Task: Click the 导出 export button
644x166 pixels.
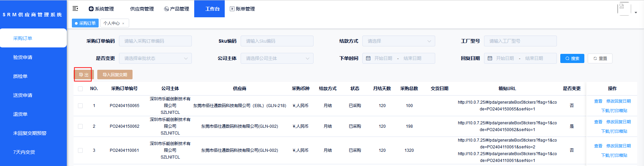Action: [x=83, y=75]
